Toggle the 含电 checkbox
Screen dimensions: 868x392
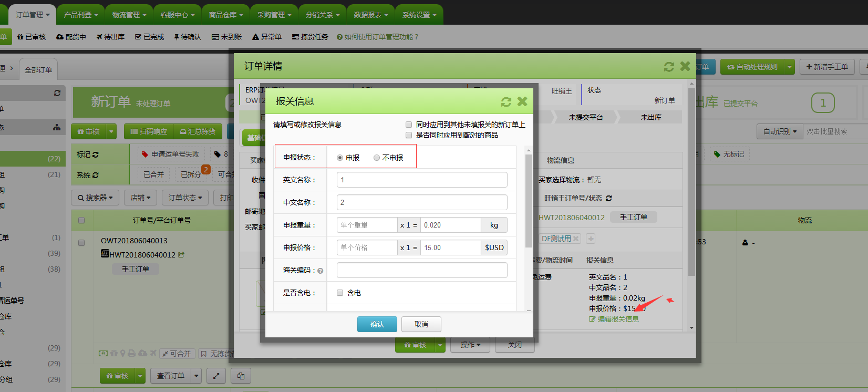[340, 293]
